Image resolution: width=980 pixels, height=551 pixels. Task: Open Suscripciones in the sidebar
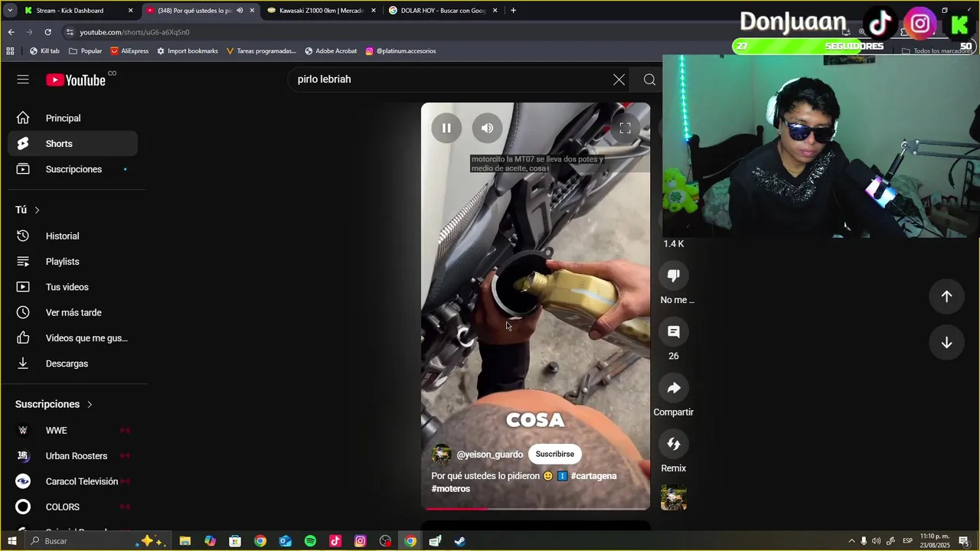(73, 169)
